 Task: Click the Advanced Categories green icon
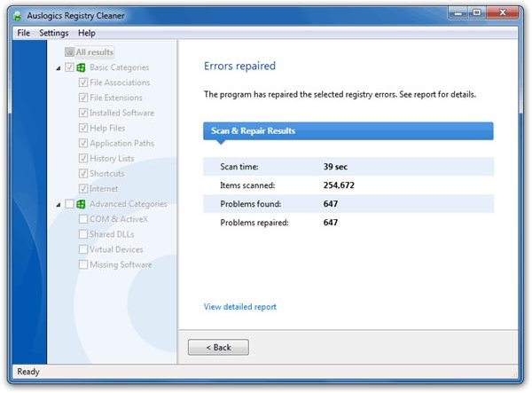[81, 204]
